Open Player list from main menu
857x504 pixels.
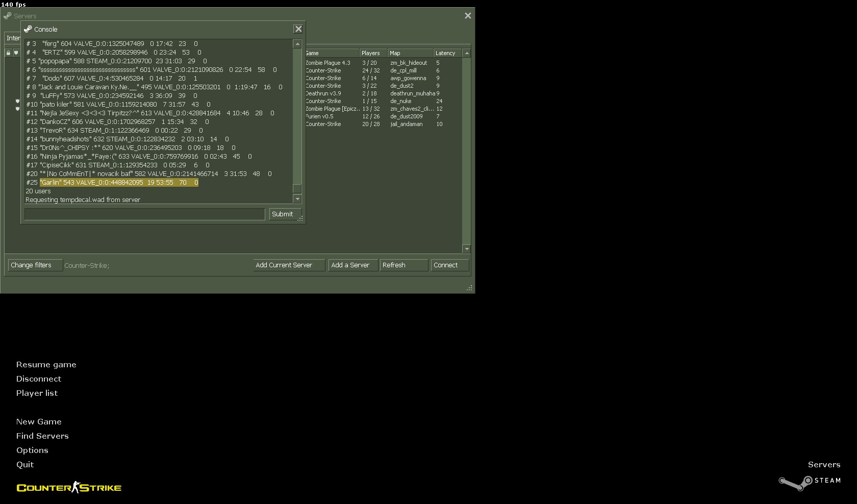[x=37, y=393]
